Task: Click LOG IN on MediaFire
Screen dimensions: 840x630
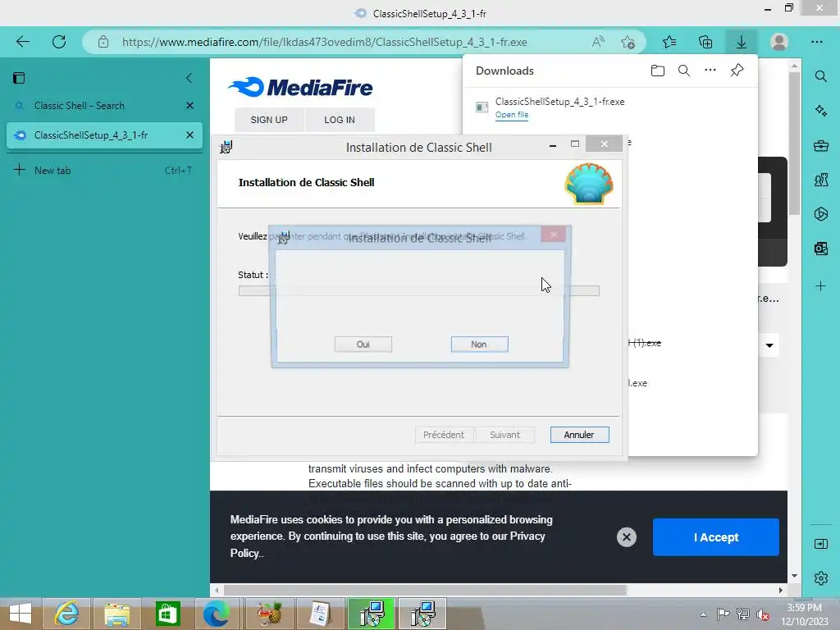Action: click(340, 120)
